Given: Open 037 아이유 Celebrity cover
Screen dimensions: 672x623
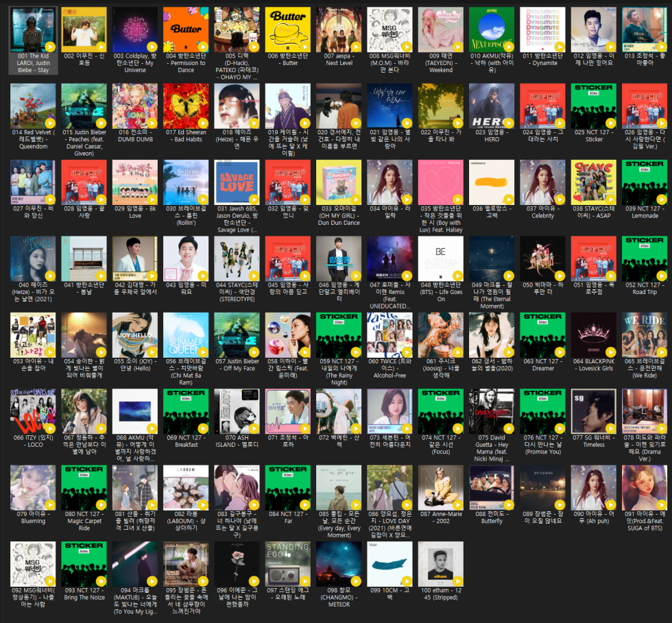Looking at the screenshot, I should point(542,182).
